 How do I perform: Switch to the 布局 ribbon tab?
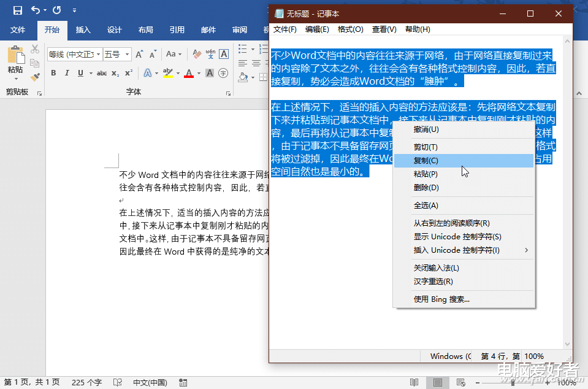tap(145, 30)
